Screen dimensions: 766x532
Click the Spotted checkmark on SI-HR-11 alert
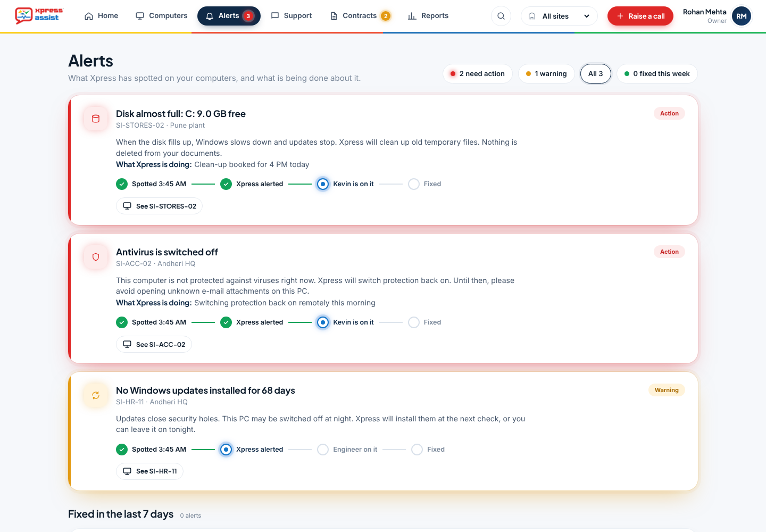coord(122,450)
